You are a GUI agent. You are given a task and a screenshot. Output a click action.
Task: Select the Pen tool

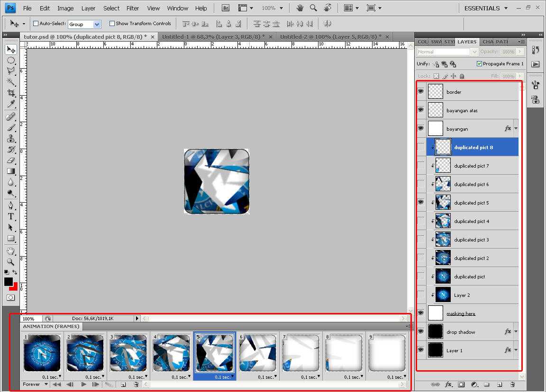[x=11, y=205]
